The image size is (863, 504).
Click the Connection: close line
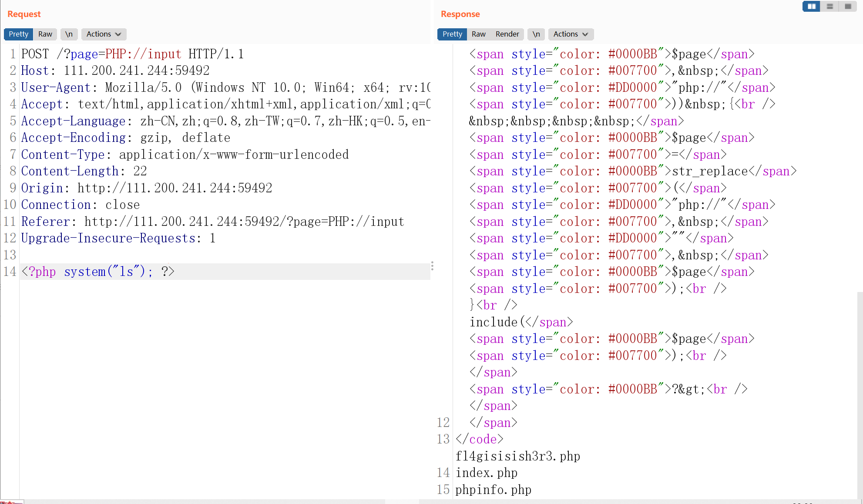pos(81,205)
